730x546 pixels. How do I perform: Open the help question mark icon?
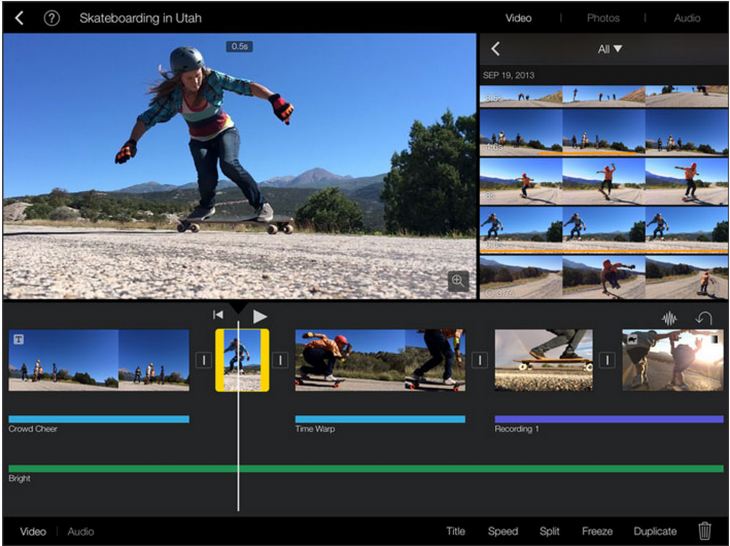[52, 18]
